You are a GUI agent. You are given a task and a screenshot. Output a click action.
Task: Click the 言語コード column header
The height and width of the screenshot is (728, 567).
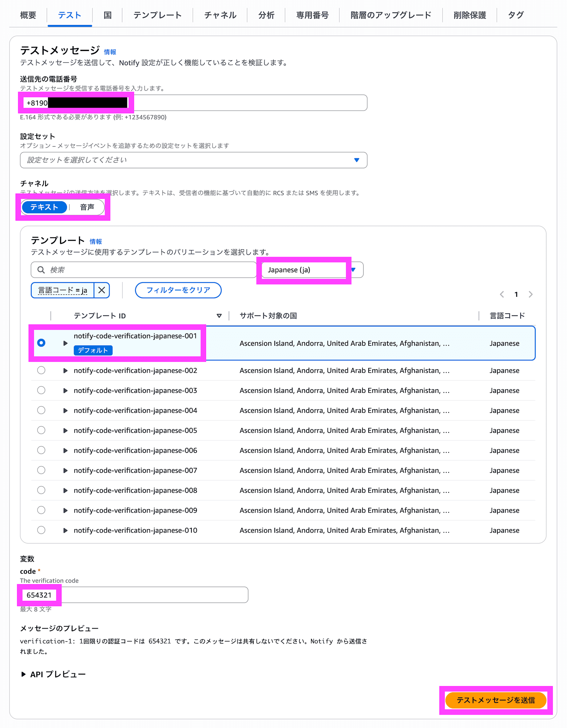click(x=507, y=316)
